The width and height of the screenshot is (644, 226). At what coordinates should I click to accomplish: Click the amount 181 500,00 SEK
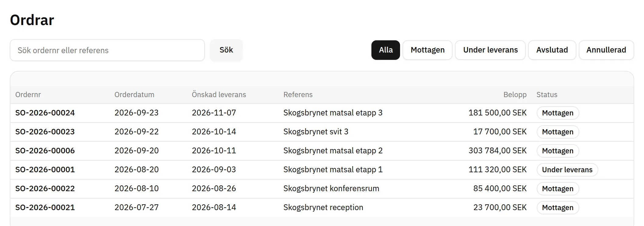[498, 113]
